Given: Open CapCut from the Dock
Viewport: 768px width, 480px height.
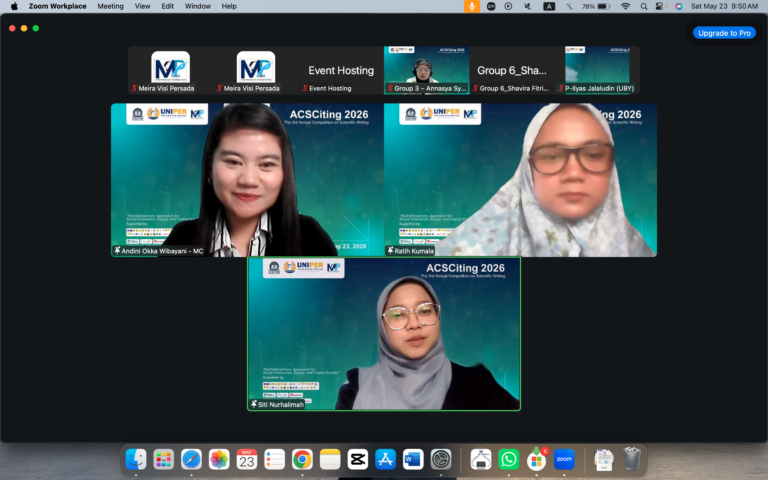Looking at the screenshot, I should click(358, 459).
